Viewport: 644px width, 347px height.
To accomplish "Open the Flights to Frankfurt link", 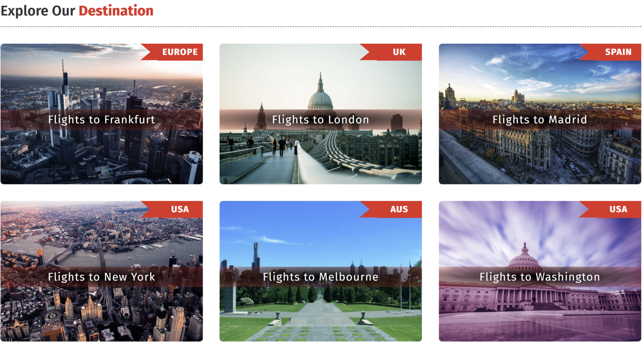I will coord(102,120).
